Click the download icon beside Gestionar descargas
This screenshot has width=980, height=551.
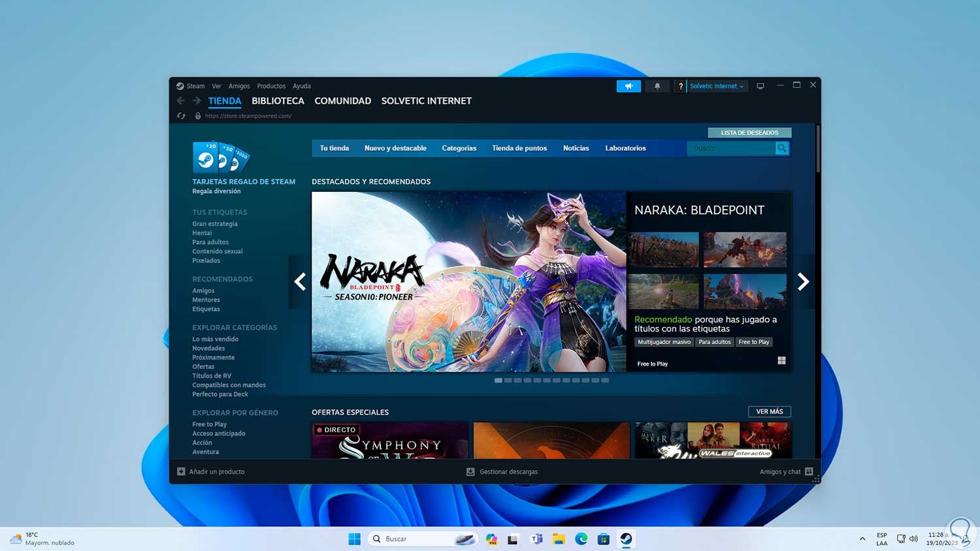click(470, 471)
